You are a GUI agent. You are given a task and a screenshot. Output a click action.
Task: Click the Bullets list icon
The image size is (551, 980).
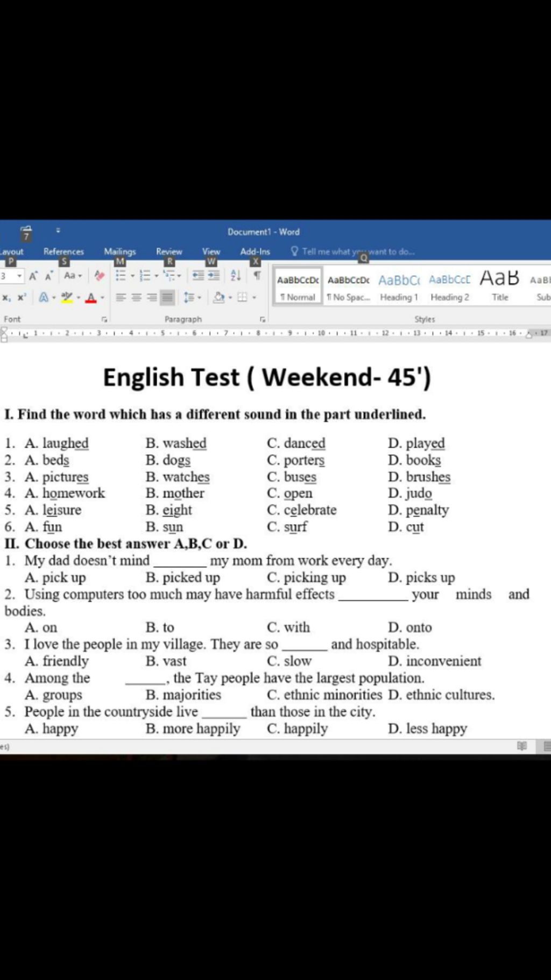[121, 276]
